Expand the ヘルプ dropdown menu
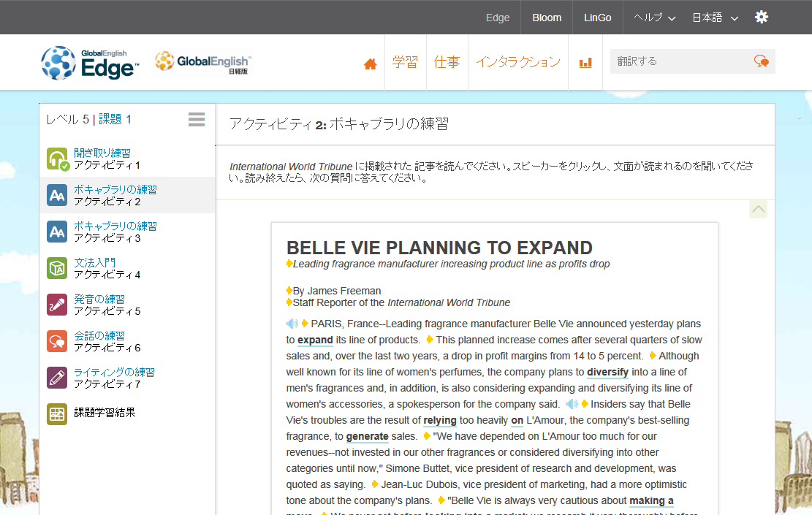Viewport: 812px width, 515px height. 655,18
